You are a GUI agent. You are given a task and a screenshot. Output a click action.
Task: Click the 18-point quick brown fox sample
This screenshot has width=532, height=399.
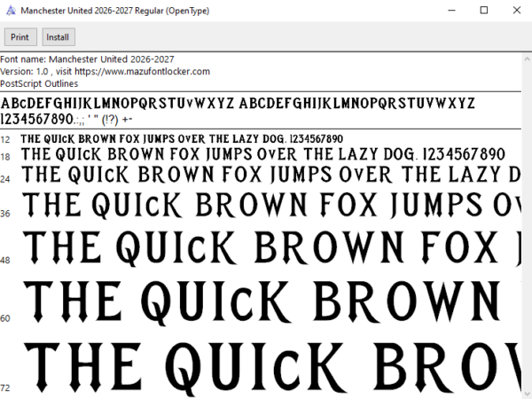pos(263,154)
